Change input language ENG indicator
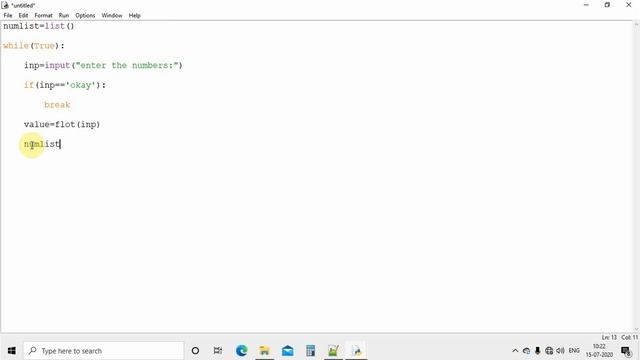Viewport: 640px width, 360px height. point(574,351)
